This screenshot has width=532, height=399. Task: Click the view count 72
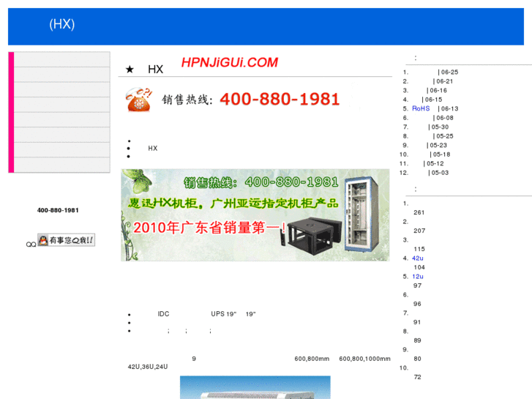click(417, 377)
